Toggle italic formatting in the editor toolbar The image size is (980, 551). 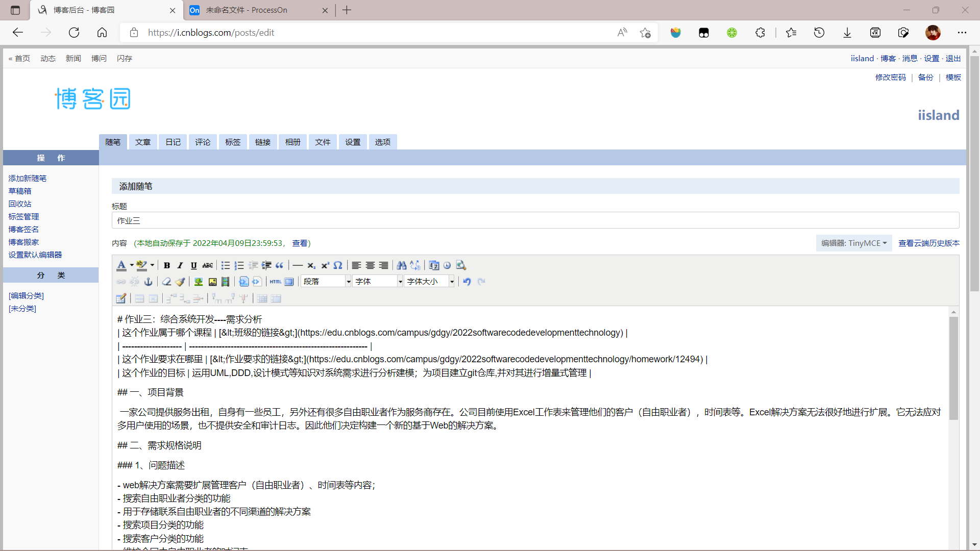coord(180,265)
